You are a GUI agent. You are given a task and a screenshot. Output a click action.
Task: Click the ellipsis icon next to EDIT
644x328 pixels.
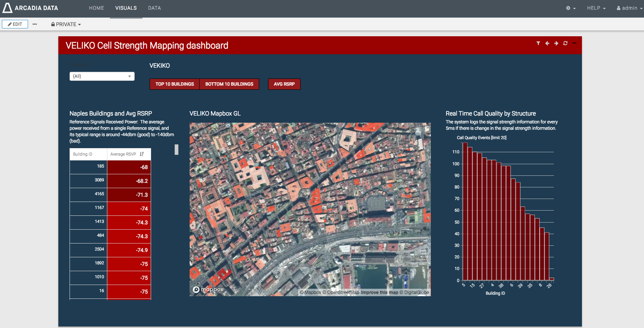35,24
